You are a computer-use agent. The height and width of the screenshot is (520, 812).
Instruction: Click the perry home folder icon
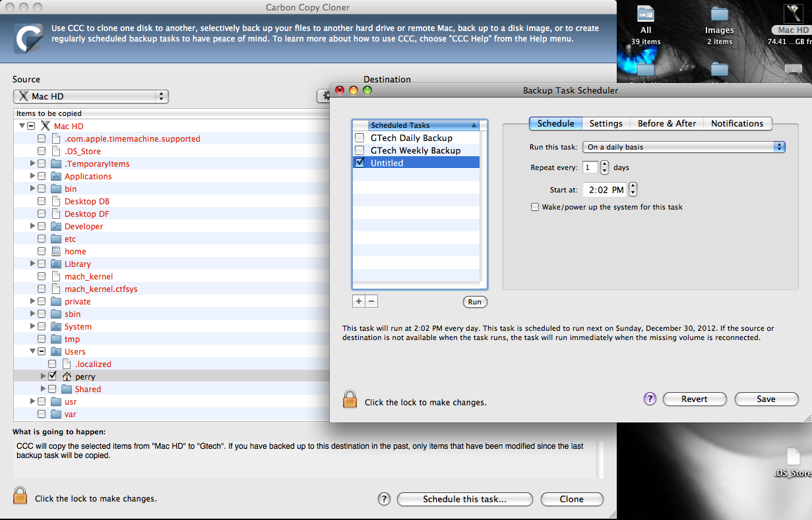pyautogui.click(x=67, y=377)
